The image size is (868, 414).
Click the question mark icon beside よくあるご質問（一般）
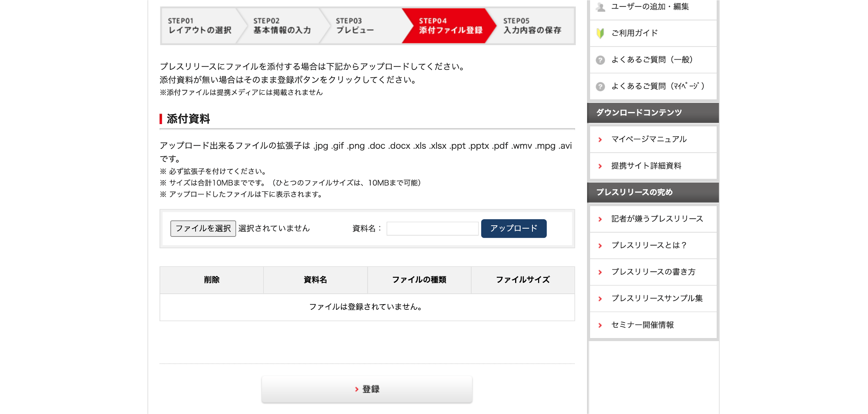tap(600, 60)
